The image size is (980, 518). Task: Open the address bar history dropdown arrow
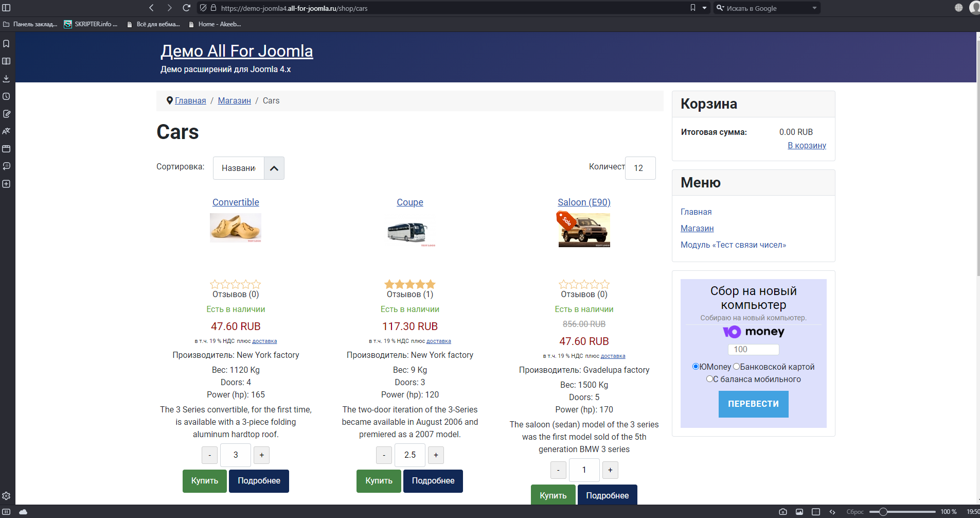tap(704, 8)
